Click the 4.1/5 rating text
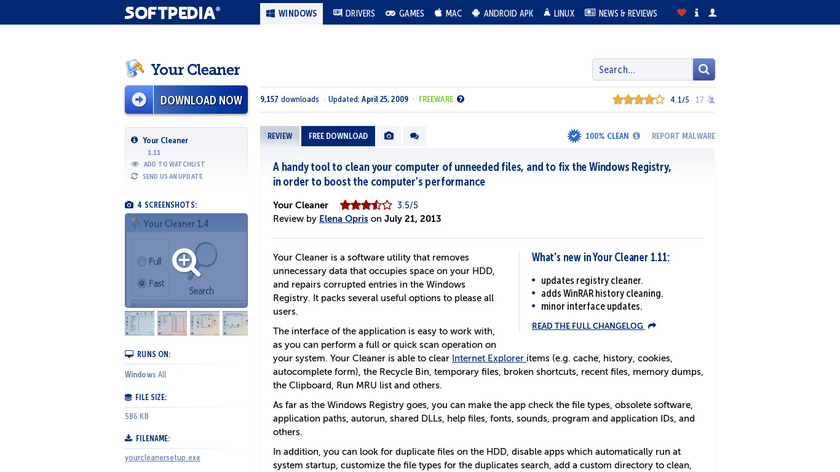 click(680, 100)
